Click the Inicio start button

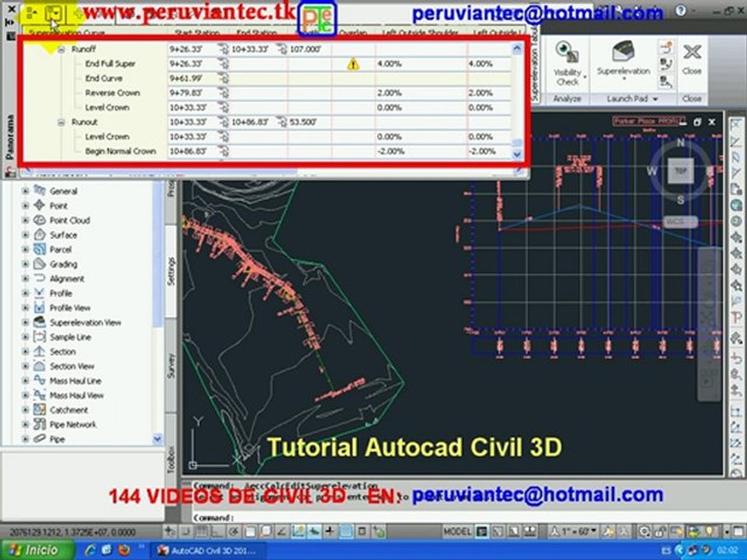(37, 551)
